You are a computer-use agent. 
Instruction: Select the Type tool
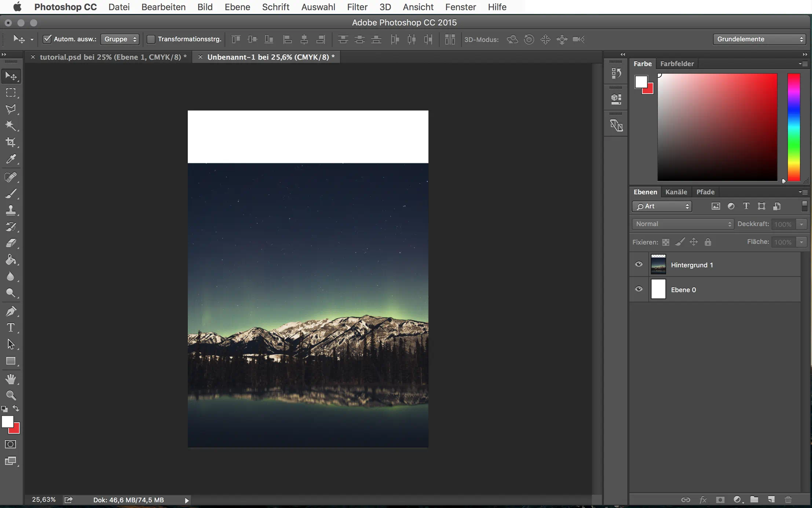click(11, 327)
